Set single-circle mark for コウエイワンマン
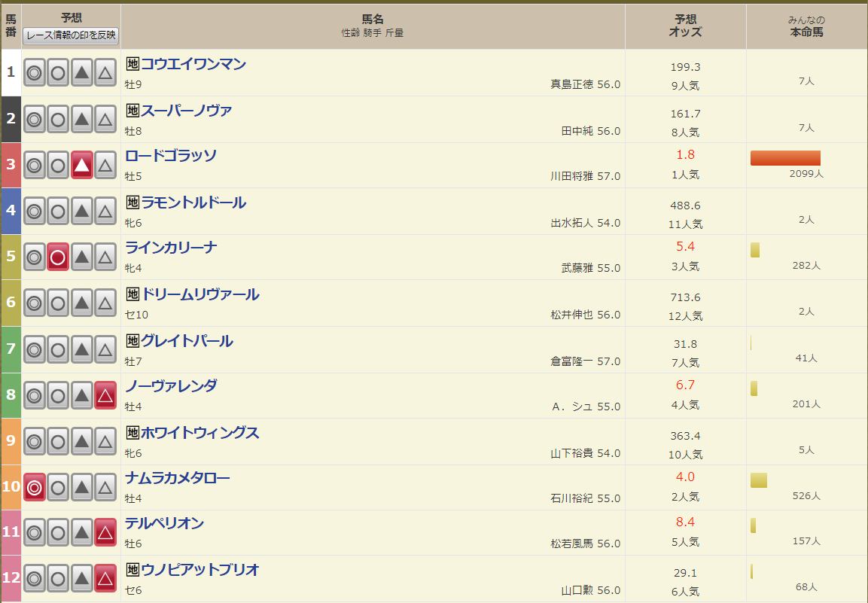Image resolution: width=868 pixels, height=603 pixels. click(58, 72)
